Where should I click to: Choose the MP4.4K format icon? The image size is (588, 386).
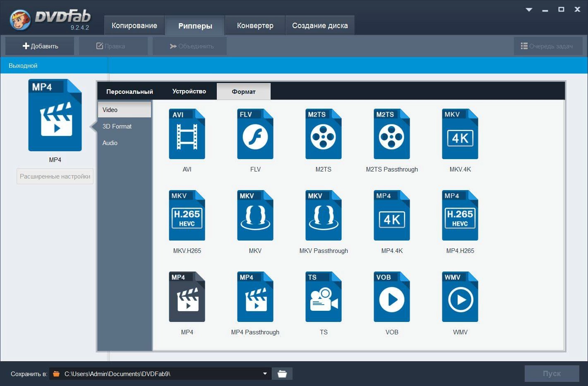[392, 215]
